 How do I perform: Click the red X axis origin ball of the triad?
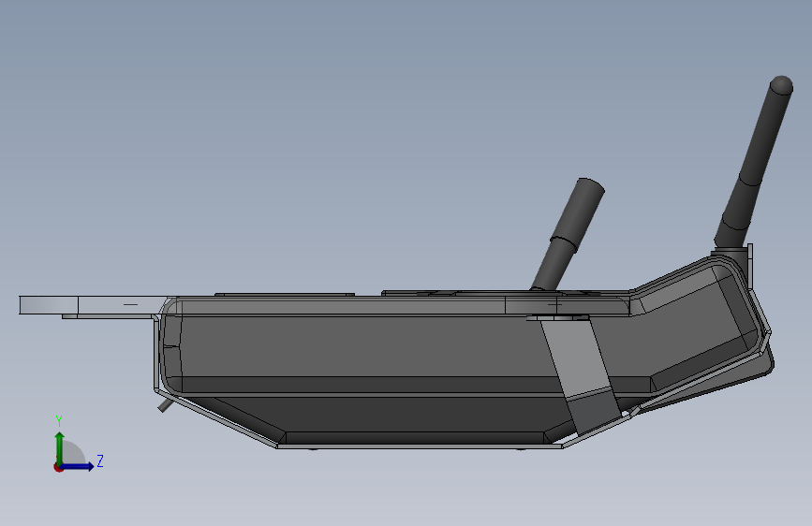pyautogui.click(x=58, y=467)
